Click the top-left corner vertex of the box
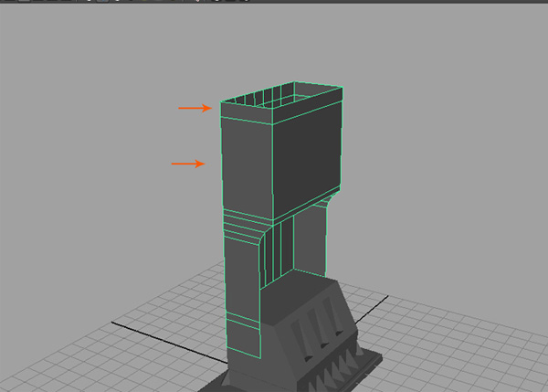This screenshot has height=392, width=548. 222,103
